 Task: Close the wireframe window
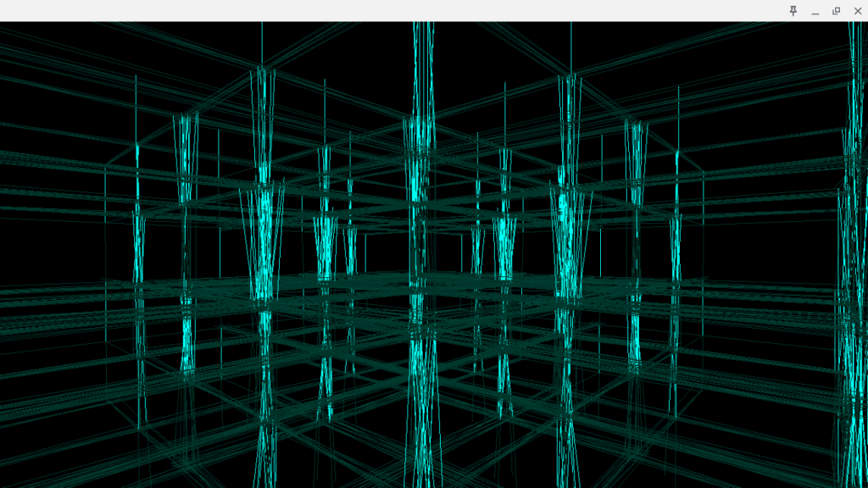tap(858, 11)
